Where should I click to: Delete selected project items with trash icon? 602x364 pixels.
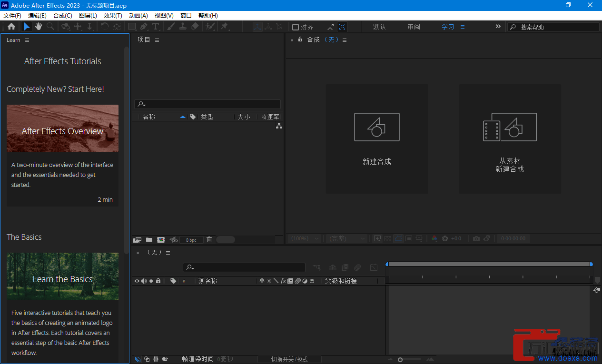pos(209,240)
